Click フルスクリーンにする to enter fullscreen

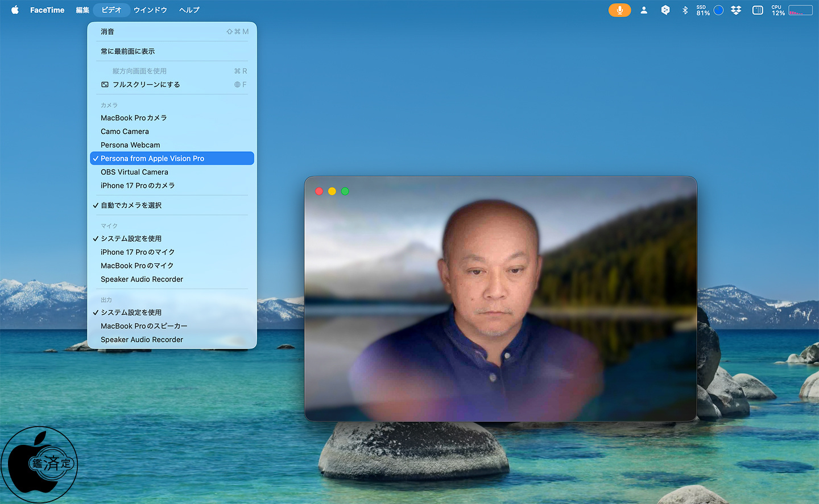pyautogui.click(x=146, y=85)
